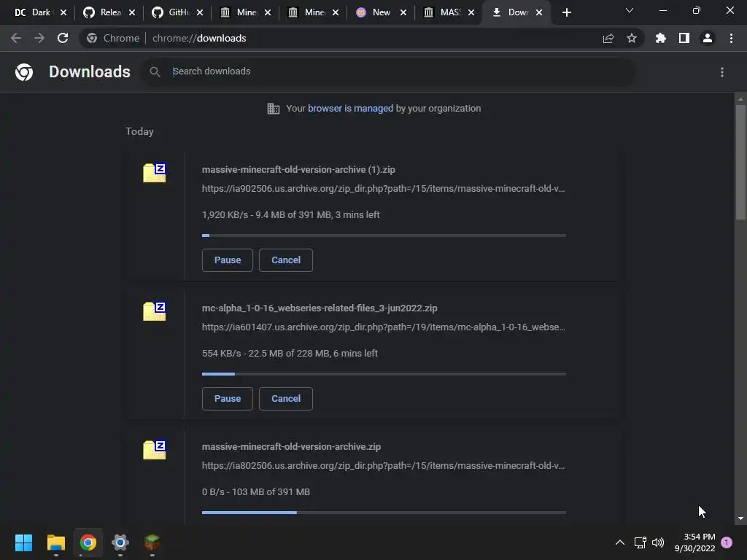Screen dimensions: 747x560
Task: Open a new browser tab
Action: tap(566, 12)
